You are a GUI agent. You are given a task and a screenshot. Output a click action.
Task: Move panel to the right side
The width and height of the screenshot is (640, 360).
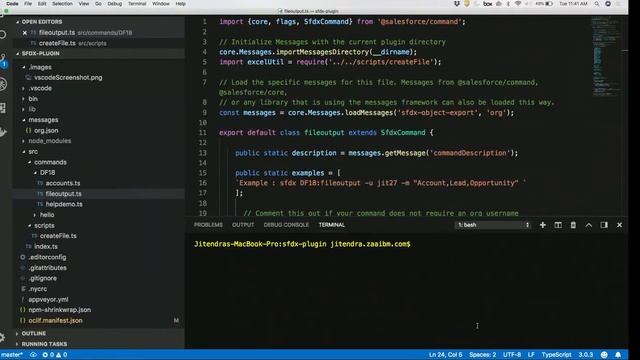(x=604, y=225)
